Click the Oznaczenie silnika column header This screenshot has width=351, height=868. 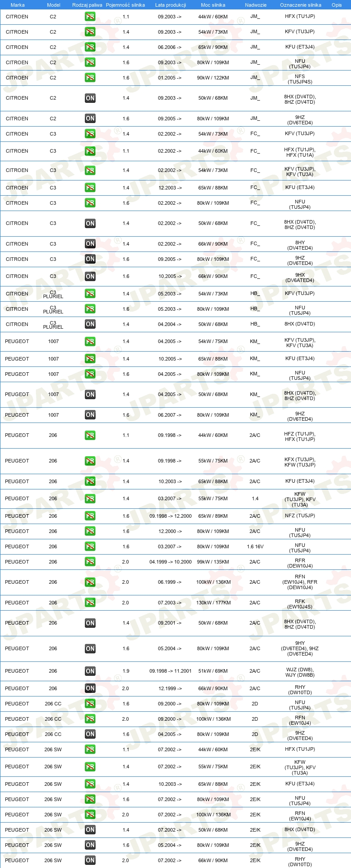301,5
